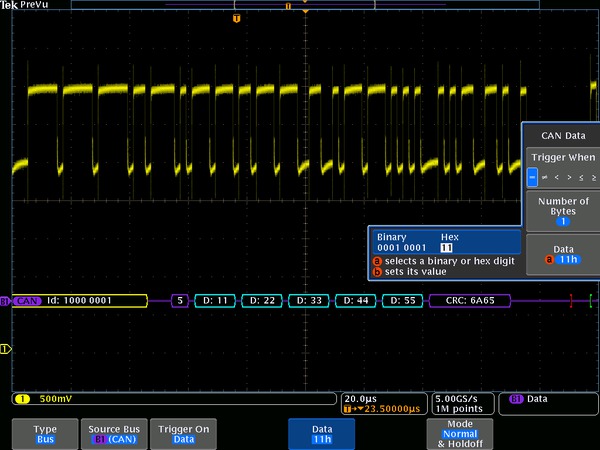This screenshot has width=600, height=450.
Task: Click the Binary value 0001 0001
Action: click(x=401, y=247)
